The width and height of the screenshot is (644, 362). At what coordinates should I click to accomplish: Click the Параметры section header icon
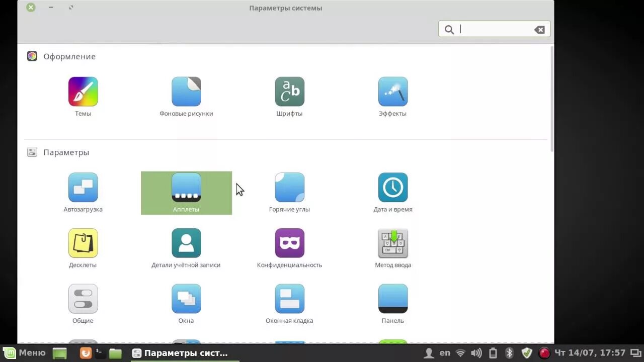32,152
